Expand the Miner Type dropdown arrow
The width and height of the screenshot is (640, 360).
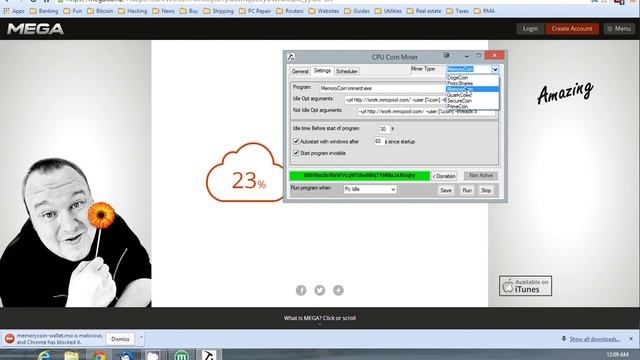tap(495, 69)
